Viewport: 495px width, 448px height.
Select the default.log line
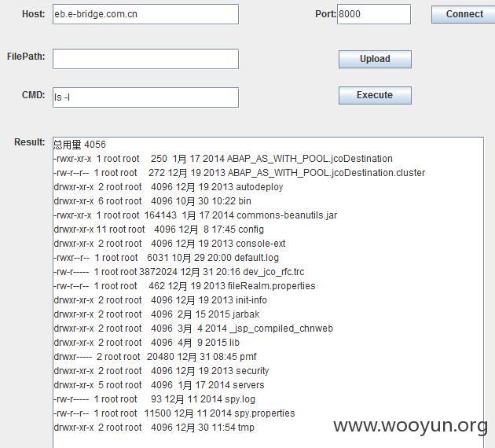tap(167, 258)
